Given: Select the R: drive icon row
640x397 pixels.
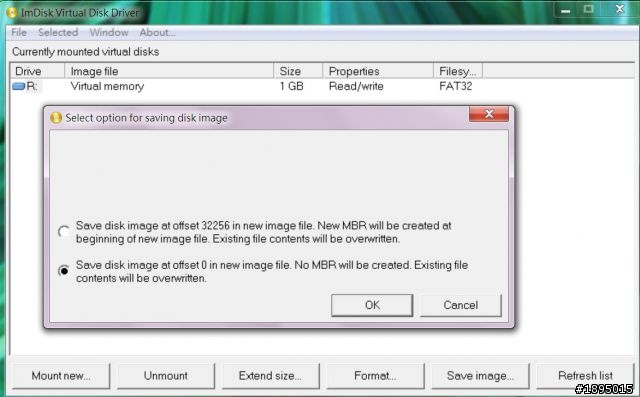Looking at the screenshot, I should pyautogui.click(x=25, y=86).
